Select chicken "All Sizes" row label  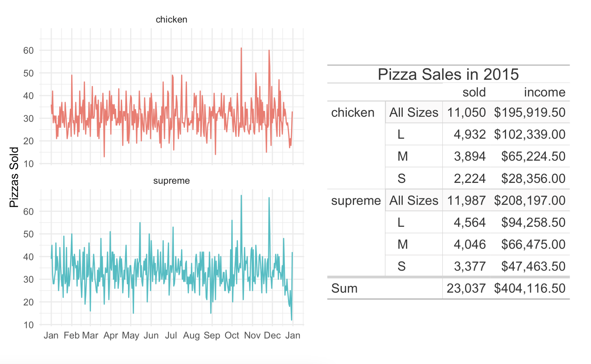coord(413,113)
